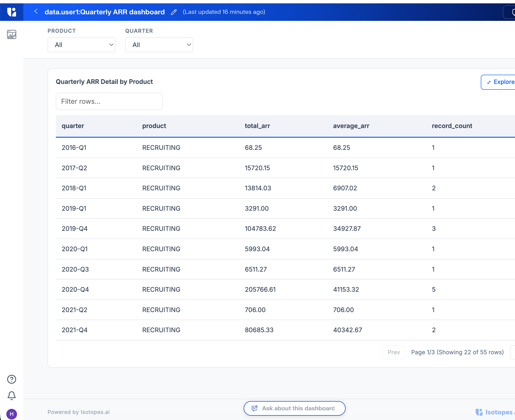Click the Powered by Isotopes.ai footer text

(x=79, y=412)
